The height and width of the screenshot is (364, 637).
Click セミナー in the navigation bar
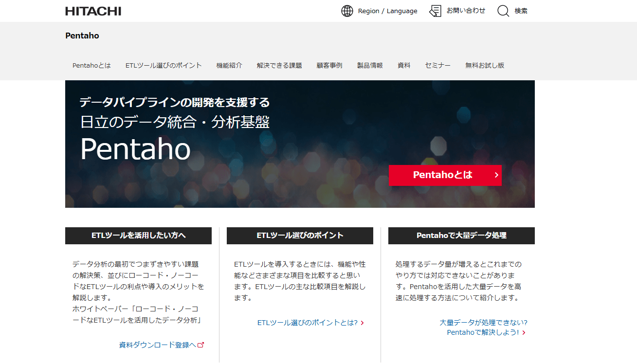coord(437,65)
